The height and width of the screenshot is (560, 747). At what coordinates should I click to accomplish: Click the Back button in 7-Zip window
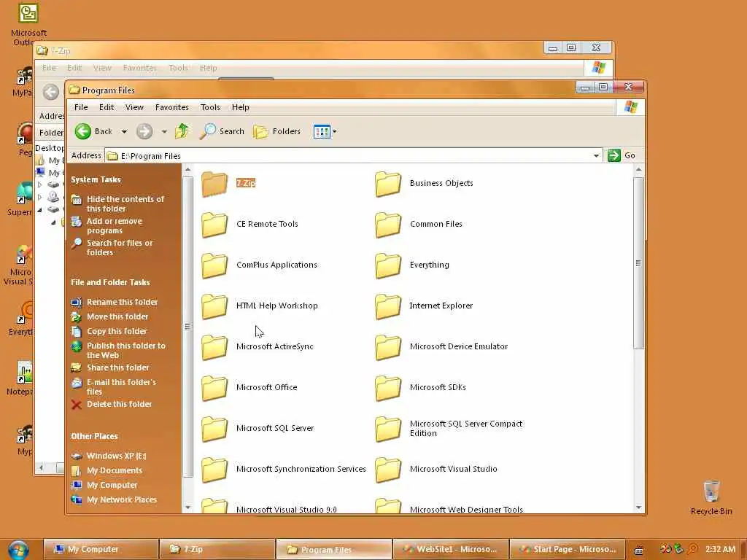point(51,92)
